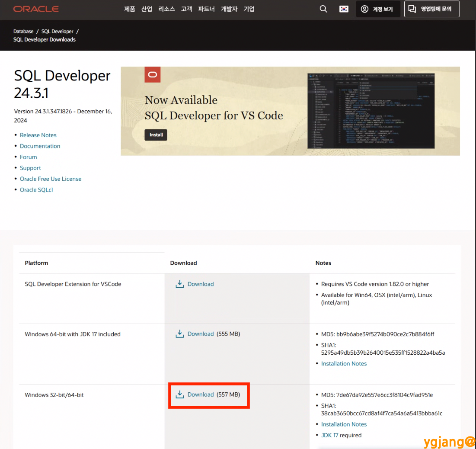Click Download link for VSCode extension
Viewport: 476px width, 449px height.
tap(201, 284)
